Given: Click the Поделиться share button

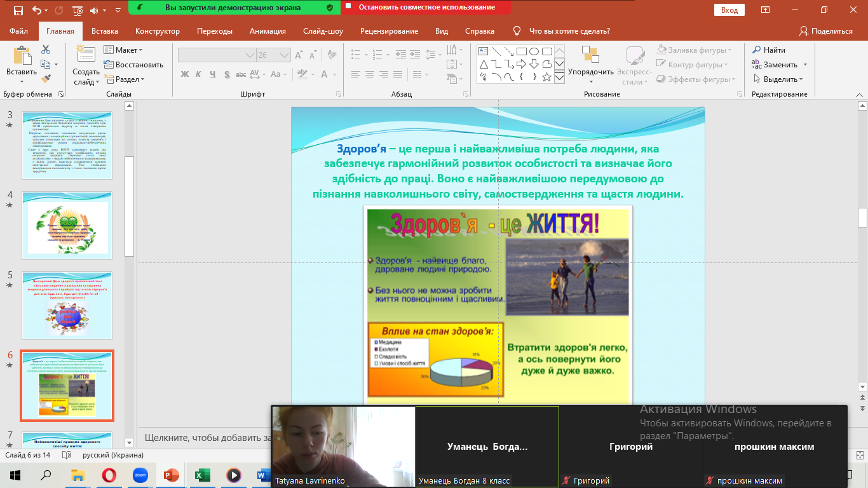Looking at the screenshot, I should click(825, 31).
